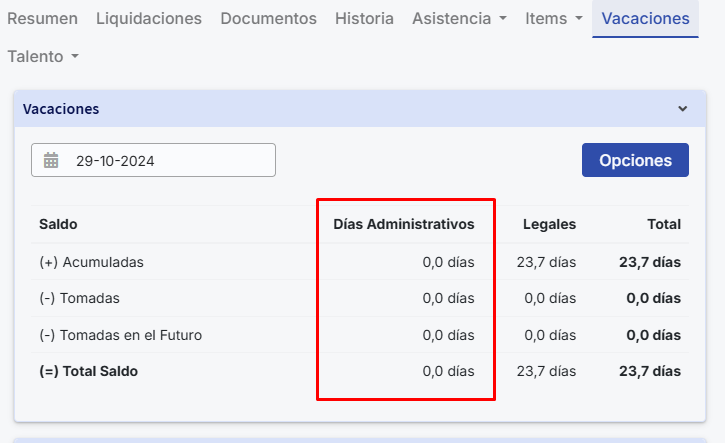Click the Total column header
This screenshot has height=443, width=725.
point(663,225)
